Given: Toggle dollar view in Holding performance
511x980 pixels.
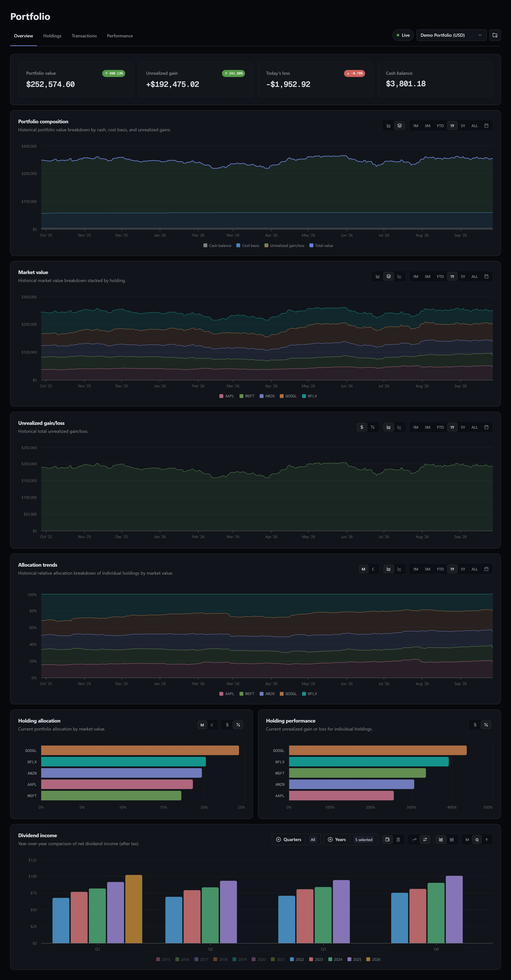Looking at the screenshot, I should [475, 725].
